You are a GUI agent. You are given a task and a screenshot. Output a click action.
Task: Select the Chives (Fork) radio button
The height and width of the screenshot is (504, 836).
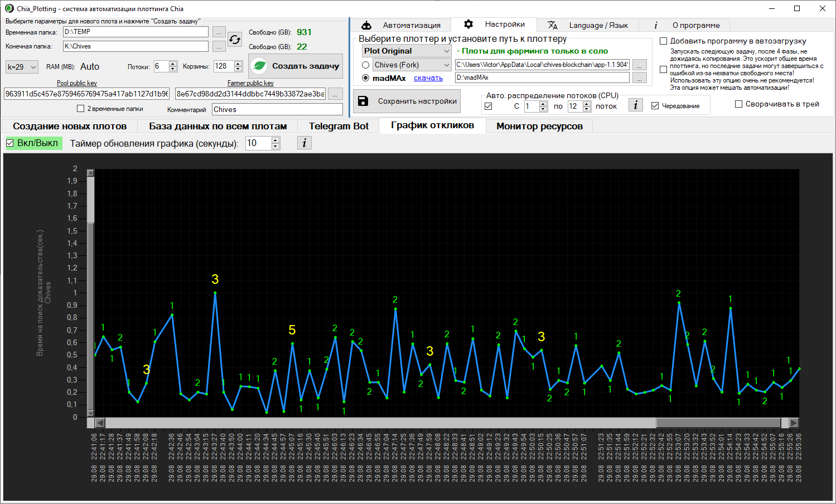click(x=366, y=65)
